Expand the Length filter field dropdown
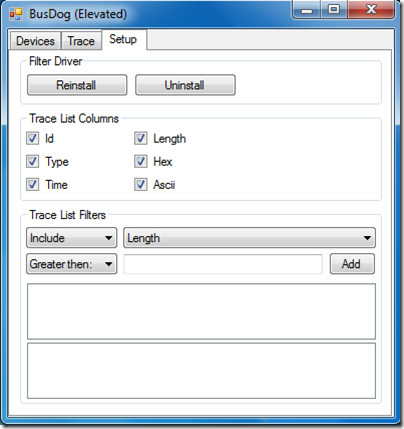This screenshot has height=429, width=404. [250, 238]
